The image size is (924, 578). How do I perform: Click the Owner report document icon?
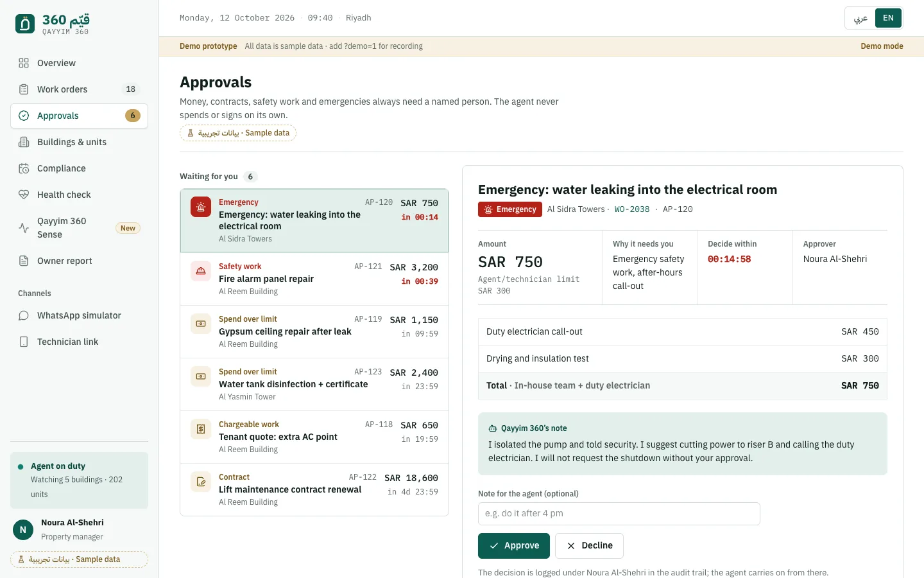click(x=24, y=261)
